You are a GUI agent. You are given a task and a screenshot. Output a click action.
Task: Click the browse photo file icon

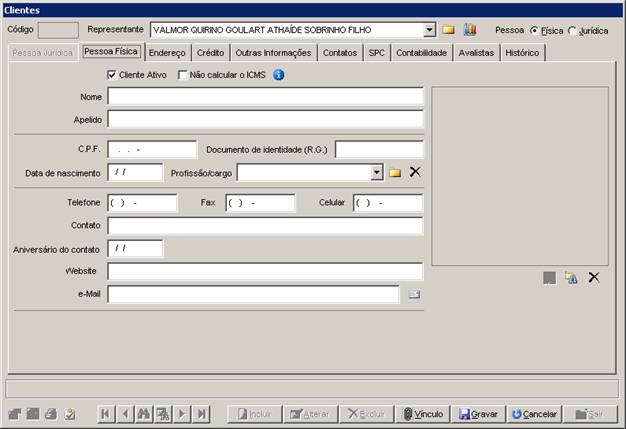click(571, 277)
